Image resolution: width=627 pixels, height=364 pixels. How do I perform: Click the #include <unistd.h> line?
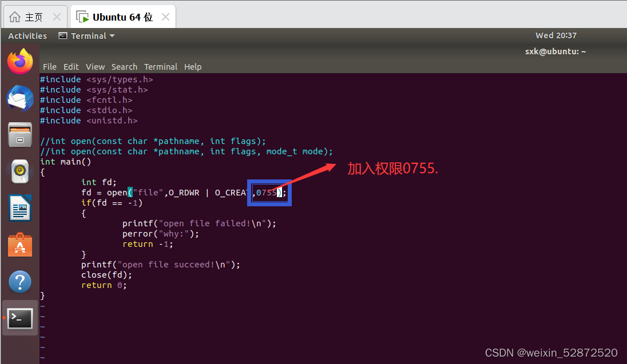point(89,121)
